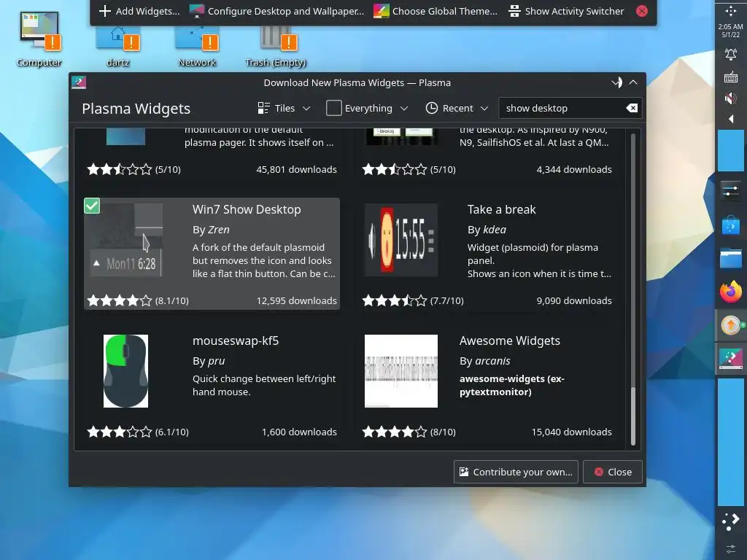Open Configure Desktop and Wallpaper
This screenshot has width=747, height=560.
pos(276,11)
